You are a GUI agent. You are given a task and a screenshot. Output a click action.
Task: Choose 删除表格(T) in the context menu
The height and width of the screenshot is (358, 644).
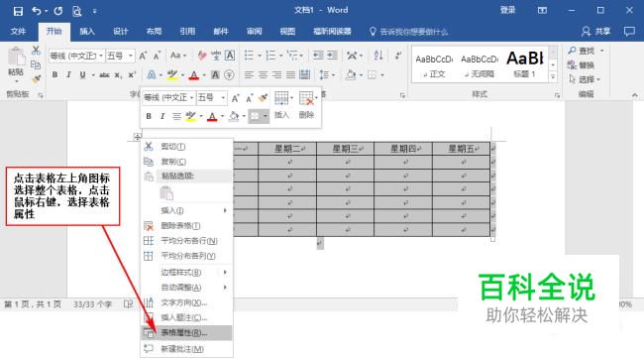[186, 226]
